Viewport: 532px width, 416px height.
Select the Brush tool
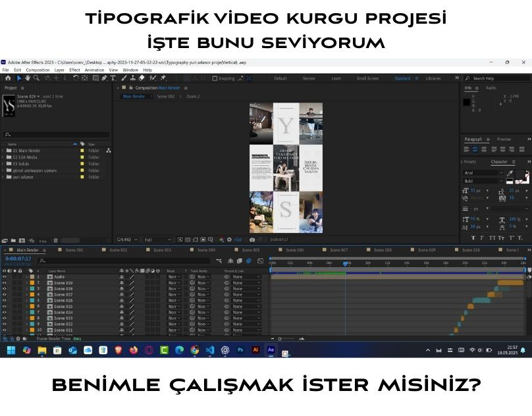click(x=124, y=78)
